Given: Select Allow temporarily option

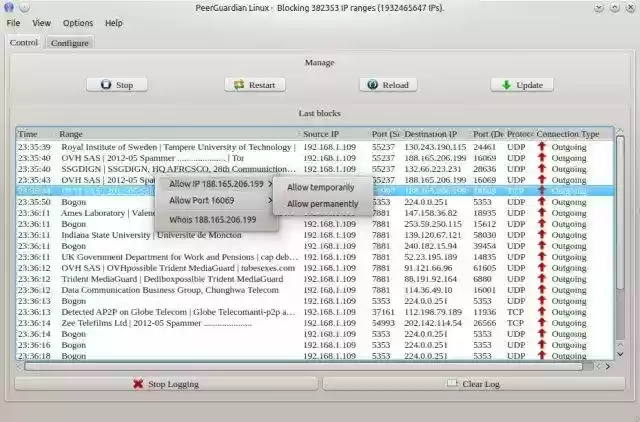Looking at the screenshot, I should [x=320, y=187].
